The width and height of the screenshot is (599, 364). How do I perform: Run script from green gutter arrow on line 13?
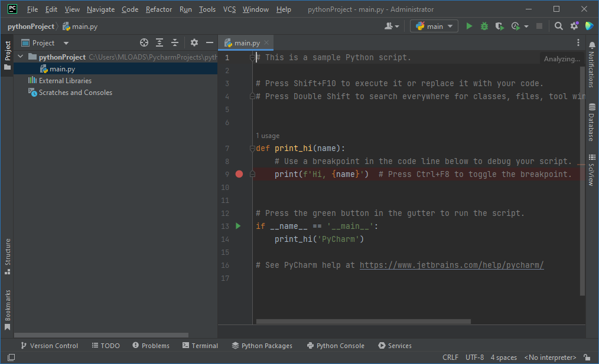click(x=239, y=226)
